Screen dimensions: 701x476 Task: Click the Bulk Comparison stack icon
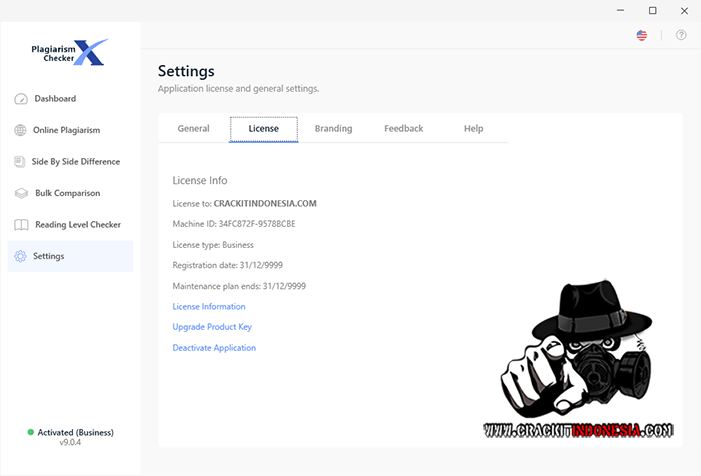pos(21,193)
